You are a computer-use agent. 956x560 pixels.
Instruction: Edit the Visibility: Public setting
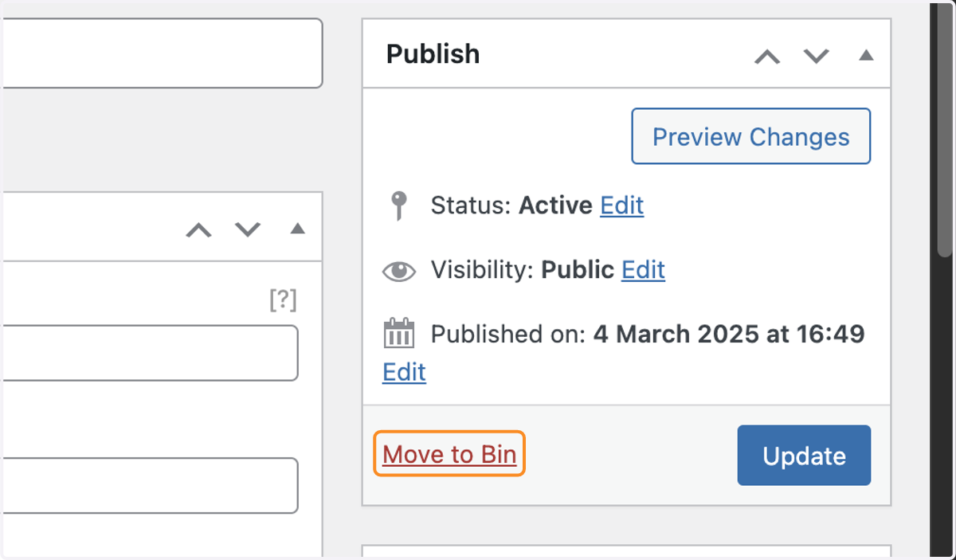click(643, 269)
